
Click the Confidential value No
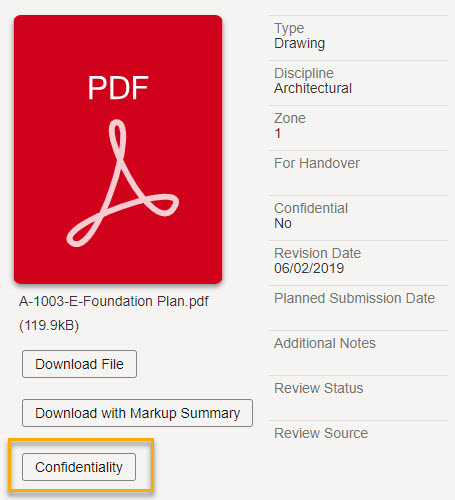click(283, 223)
